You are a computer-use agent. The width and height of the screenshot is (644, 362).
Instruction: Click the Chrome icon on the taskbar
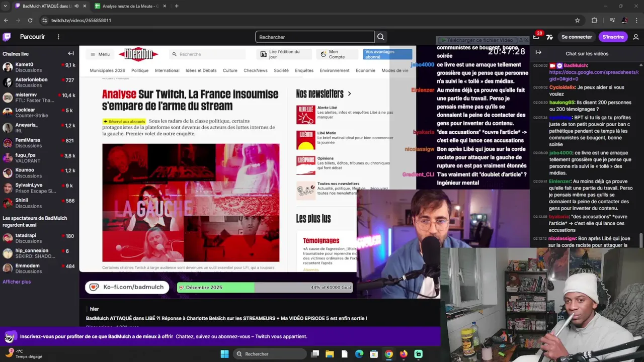(389, 354)
